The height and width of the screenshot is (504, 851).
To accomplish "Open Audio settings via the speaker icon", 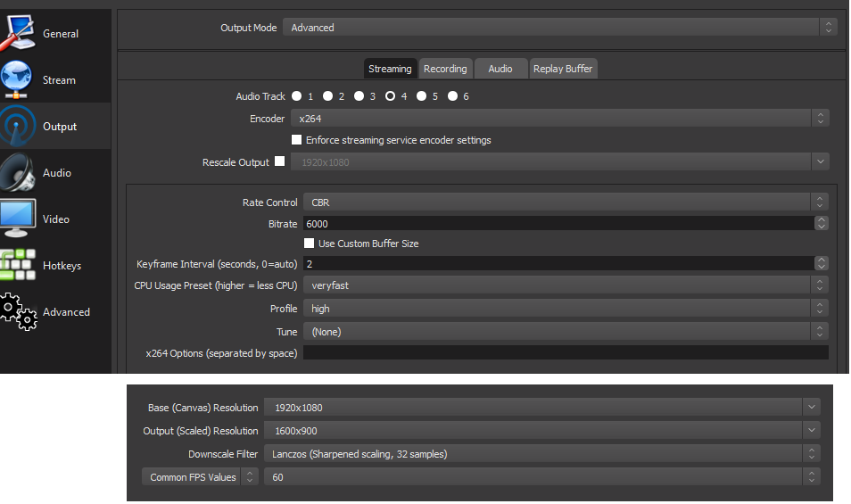I will coord(18,172).
